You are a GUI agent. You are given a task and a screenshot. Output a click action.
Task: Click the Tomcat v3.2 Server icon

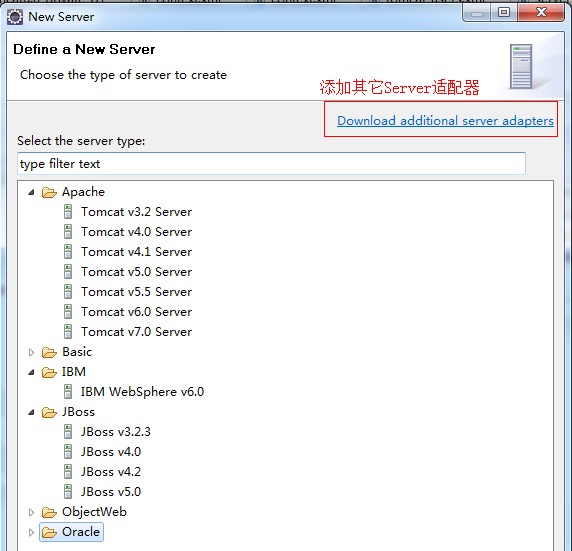68,212
